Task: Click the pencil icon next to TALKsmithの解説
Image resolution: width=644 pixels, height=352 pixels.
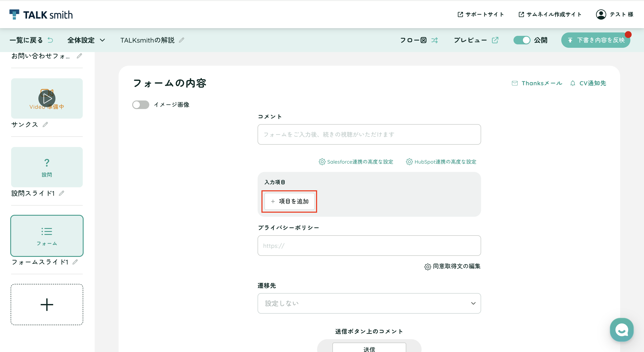Action: pyautogui.click(x=181, y=40)
